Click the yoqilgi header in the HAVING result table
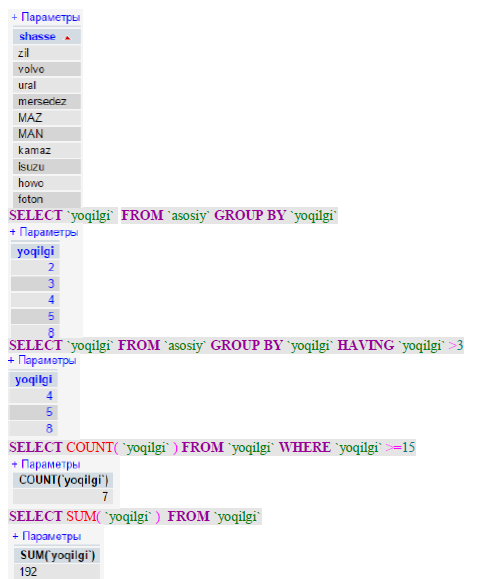This screenshot has height=579, width=490. [x=33, y=380]
